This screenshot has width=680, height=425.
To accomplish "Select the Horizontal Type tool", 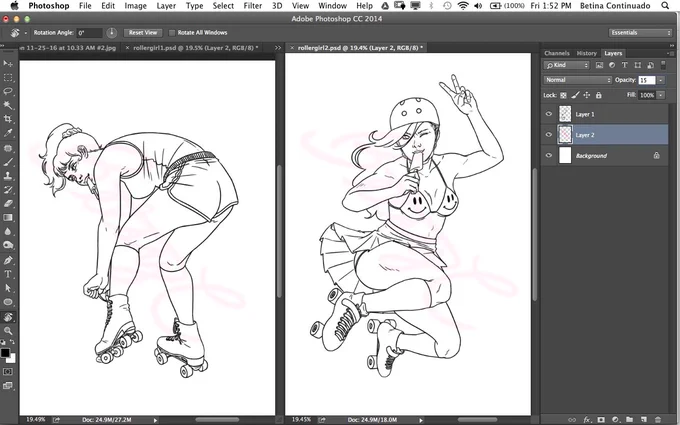I will click(8, 275).
